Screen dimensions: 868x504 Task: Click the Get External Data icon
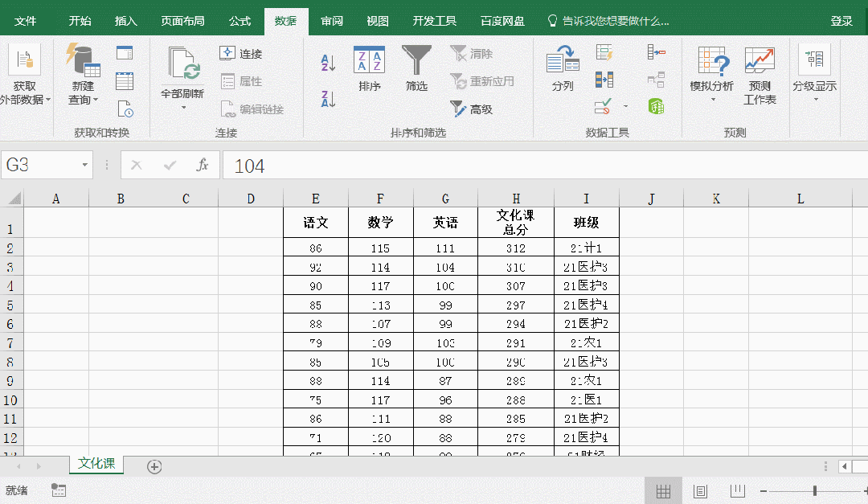(x=24, y=59)
